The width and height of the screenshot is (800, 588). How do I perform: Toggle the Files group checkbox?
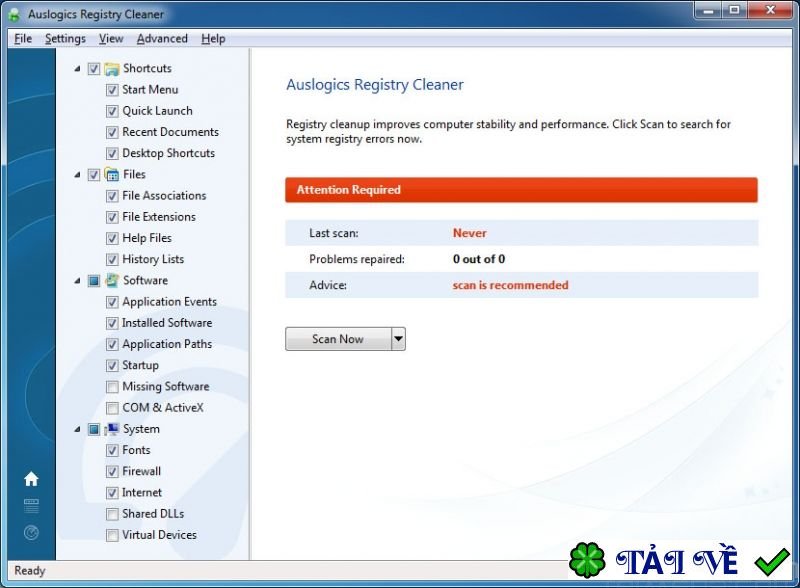click(94, 175)
